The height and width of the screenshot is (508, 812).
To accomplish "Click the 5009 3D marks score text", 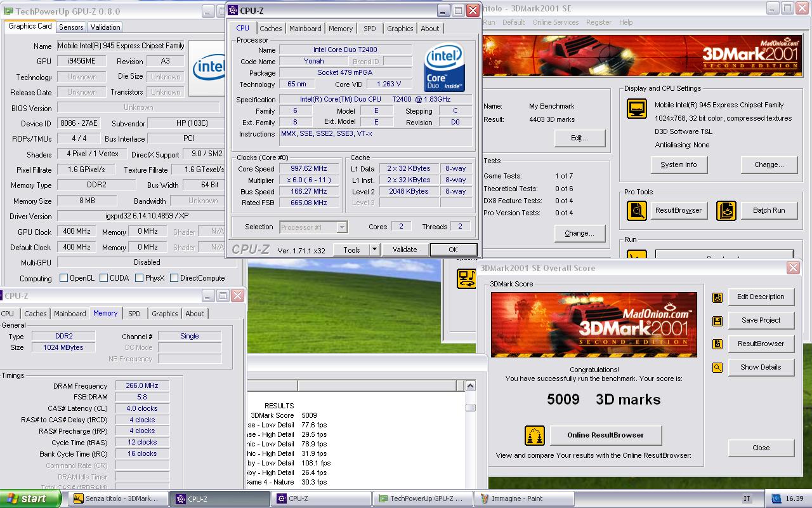I will [604, 400].
